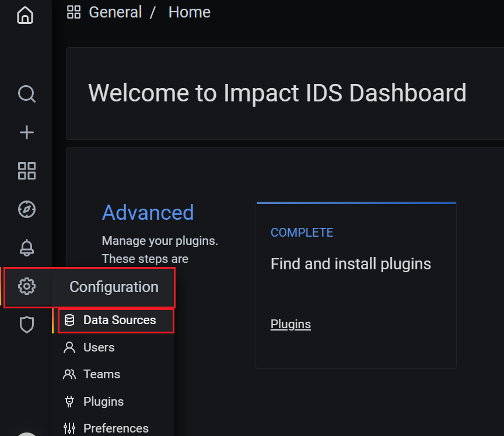The image size is (504, 436).
Task: Select Plugins item in the Configuration menu
Action: point(103,402)
